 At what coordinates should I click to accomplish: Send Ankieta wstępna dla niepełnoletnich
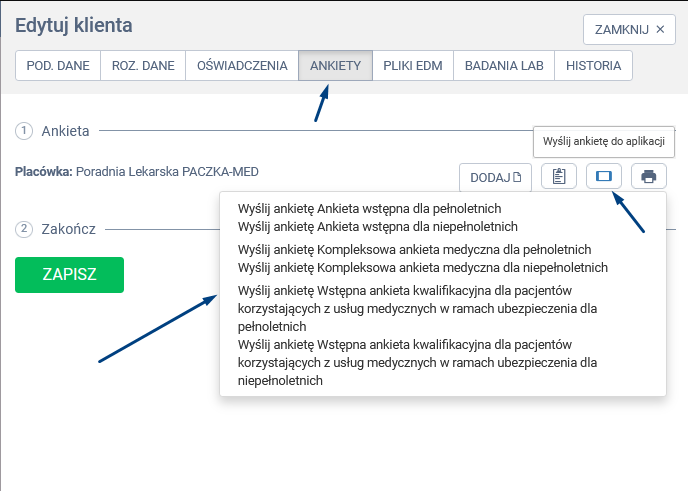[377, 226]
